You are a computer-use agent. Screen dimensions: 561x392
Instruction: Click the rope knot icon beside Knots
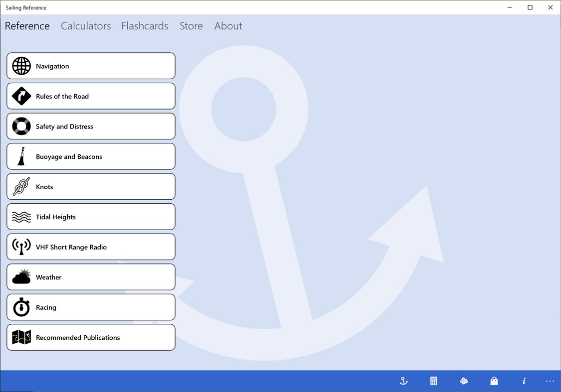[21, 186]
